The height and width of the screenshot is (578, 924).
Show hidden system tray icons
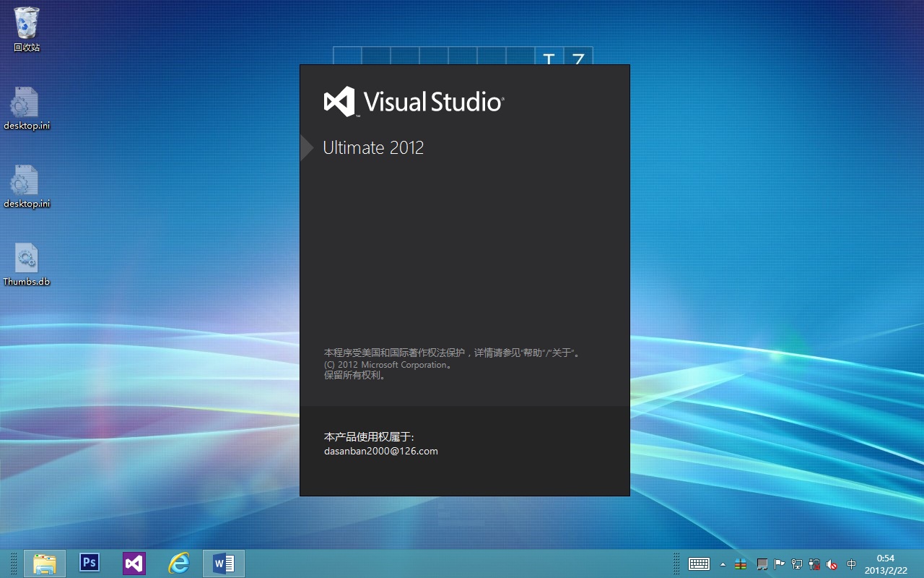pyautogui.click(x=723, y=564)
